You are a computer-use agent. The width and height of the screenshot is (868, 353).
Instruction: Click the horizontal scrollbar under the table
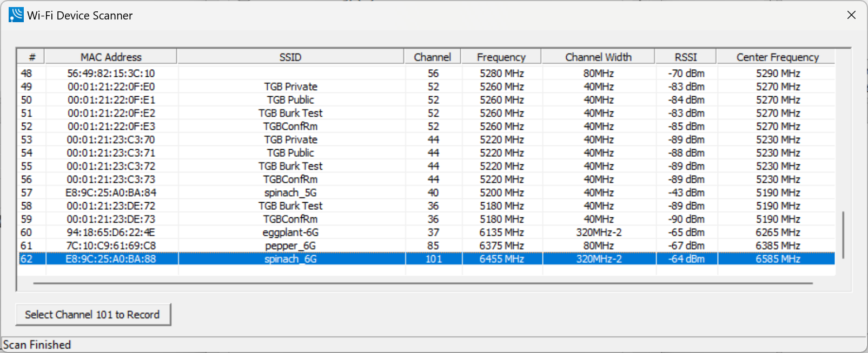click(x=423, y=283)
